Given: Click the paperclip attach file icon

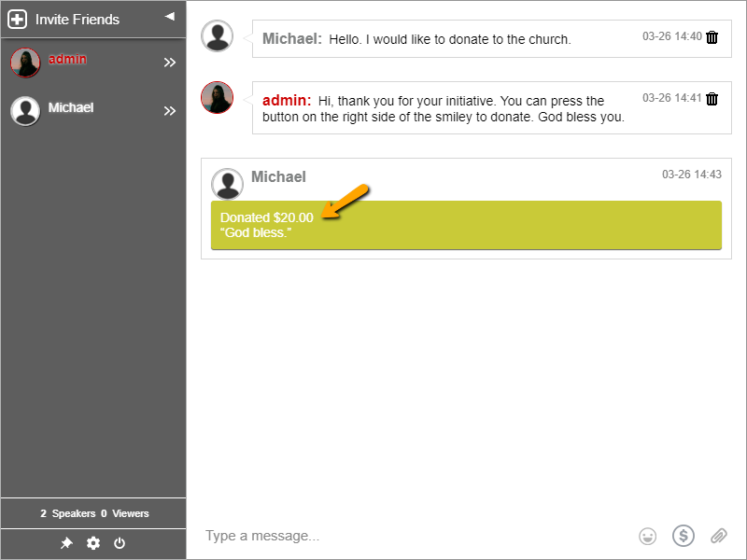Looking at the screenshot, I should pyautogui.click(x=718, y=536).
